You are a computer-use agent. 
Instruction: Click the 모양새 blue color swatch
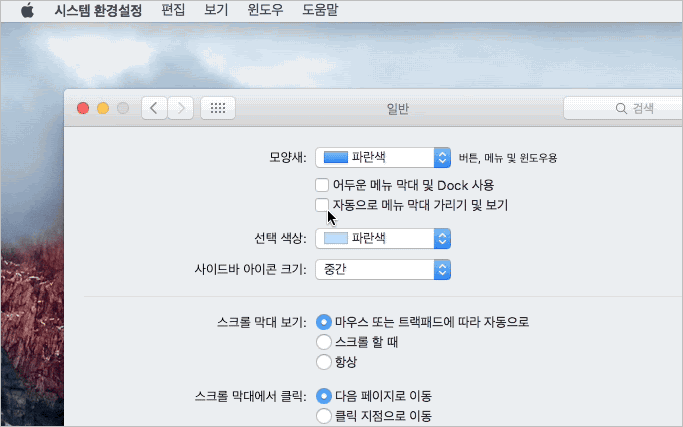coord(336,157)
